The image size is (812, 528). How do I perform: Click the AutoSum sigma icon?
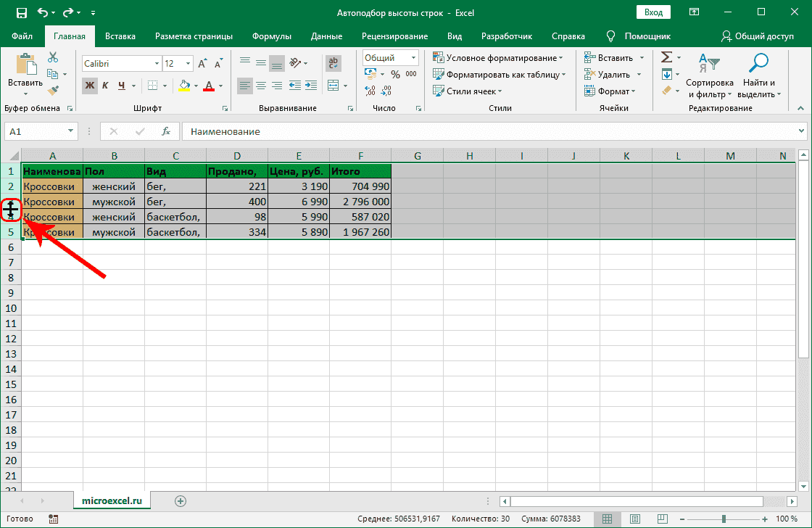click(666, 58)
